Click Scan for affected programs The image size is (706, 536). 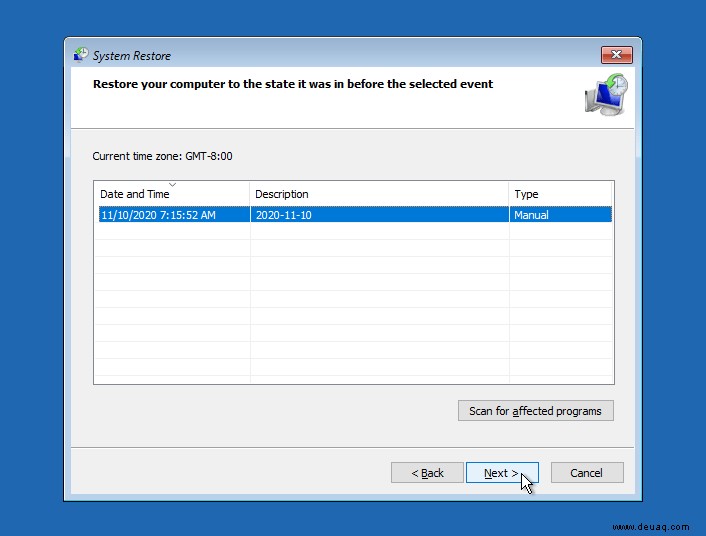coord(535,411)
